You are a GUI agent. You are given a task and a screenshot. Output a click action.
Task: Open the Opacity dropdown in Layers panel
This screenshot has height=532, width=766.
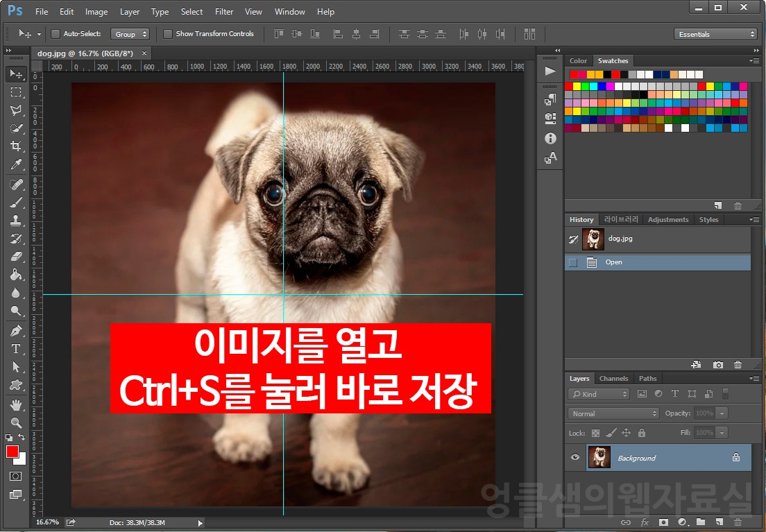(x=722, y=413)
